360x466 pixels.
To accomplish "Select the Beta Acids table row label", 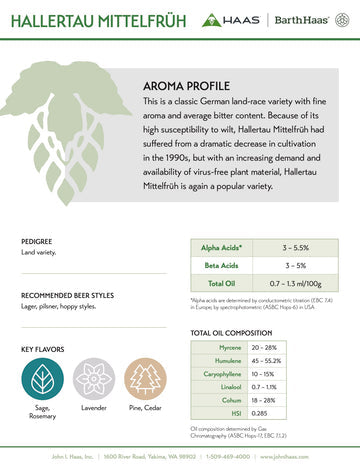I will tap(222, 266).
